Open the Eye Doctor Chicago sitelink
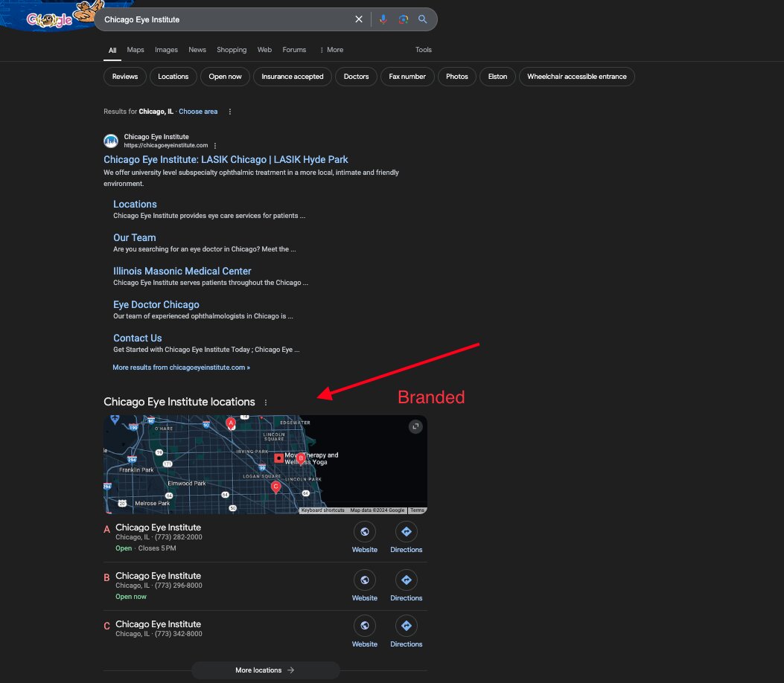Viewport: 784px width, 683px height. pyautogui.click(x=156, y=304)
